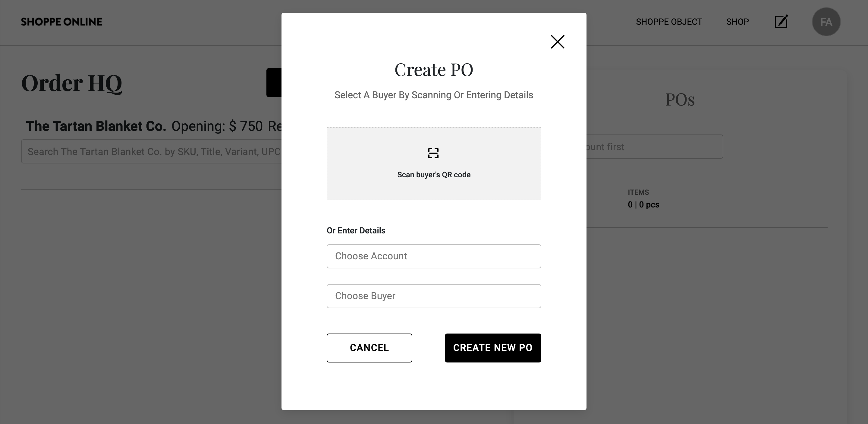Click CREATE NEW PO button
This screenshot has width=868, height=424.
tap(493, 348)
